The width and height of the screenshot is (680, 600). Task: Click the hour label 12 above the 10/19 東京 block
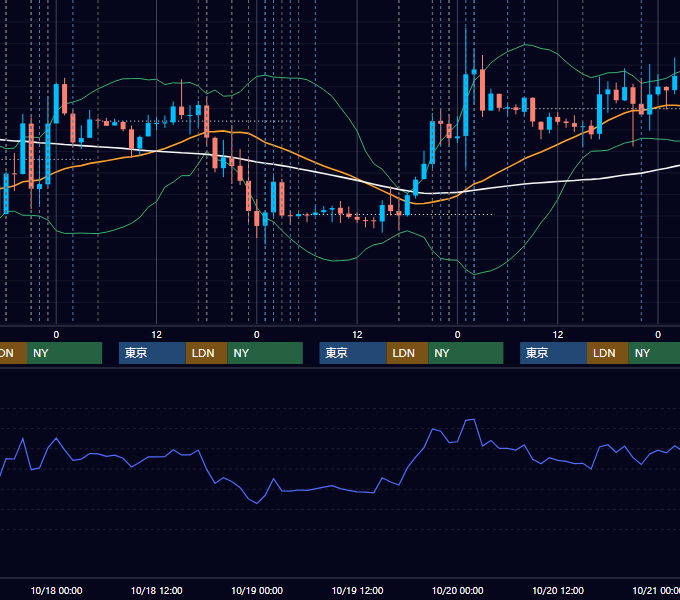click(x=357, y=335)
